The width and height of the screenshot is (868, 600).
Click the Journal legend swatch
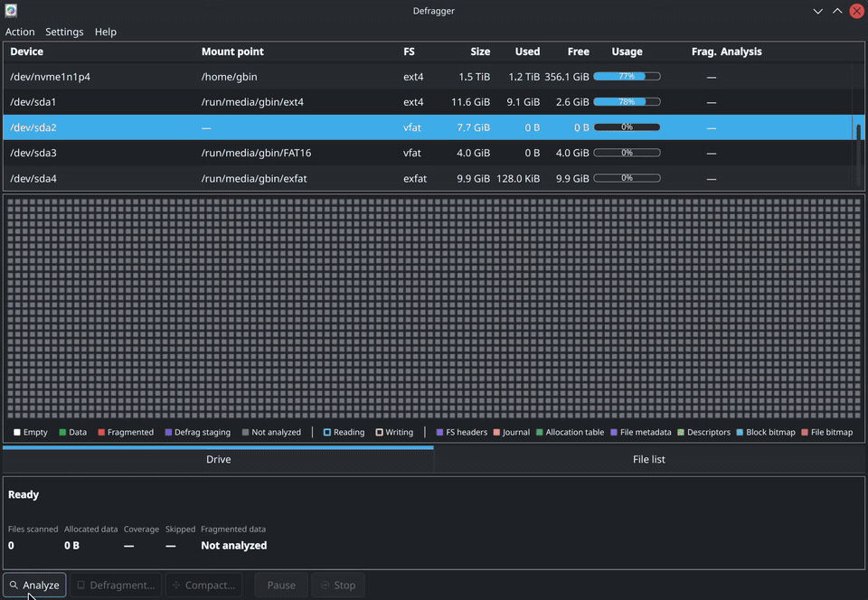496,433
